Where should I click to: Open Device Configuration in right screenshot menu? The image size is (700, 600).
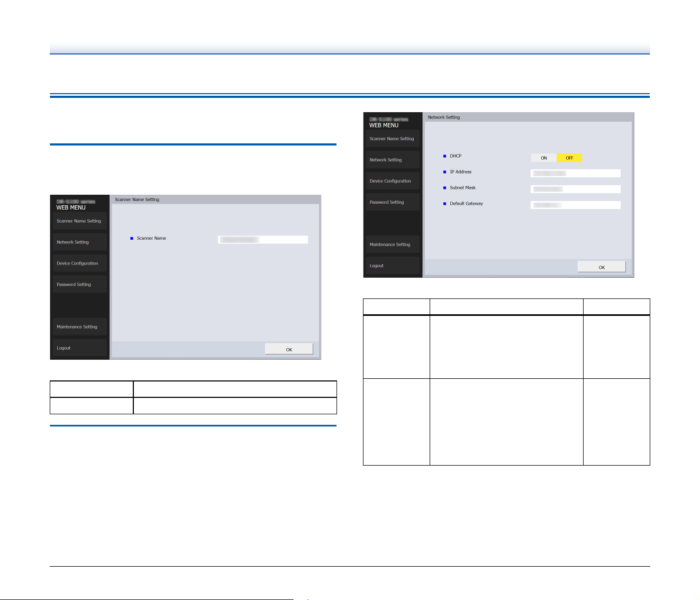click(x=393, y=181)
